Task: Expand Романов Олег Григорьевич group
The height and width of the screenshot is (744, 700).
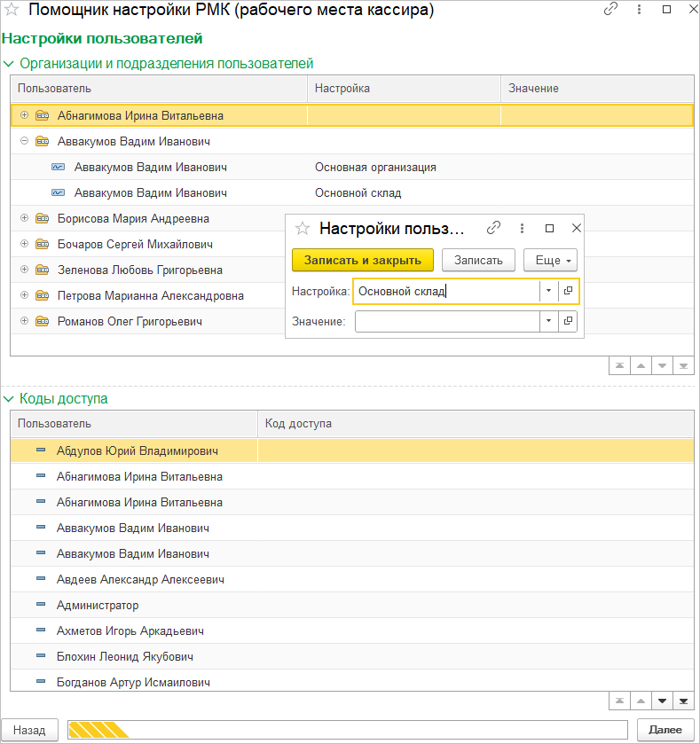Action: click(24, 321)
